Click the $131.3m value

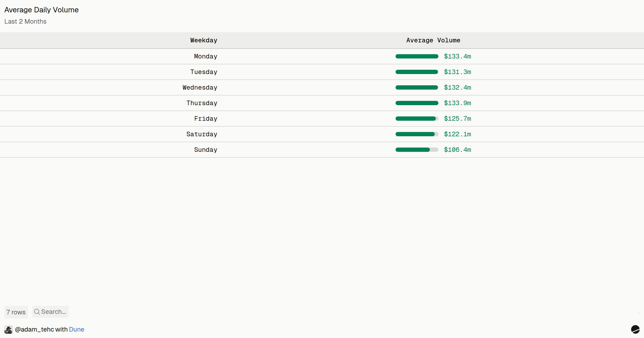(x=458, y=72)
